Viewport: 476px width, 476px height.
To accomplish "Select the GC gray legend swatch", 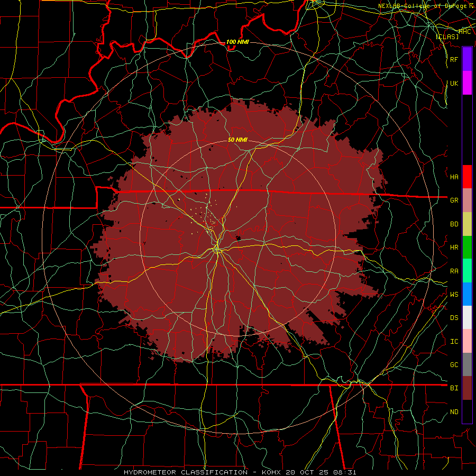I will point(467,364).
